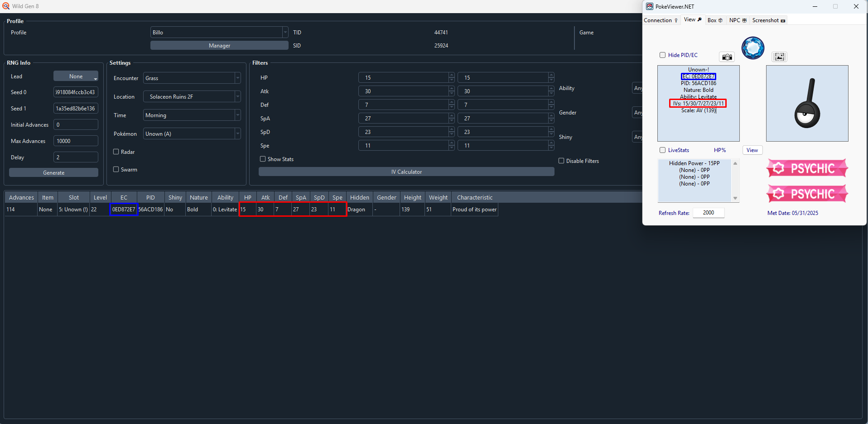The width and height of the screenshot is (868, 424).
Task: Click the Generate button
Action: (x=53, y=172)
